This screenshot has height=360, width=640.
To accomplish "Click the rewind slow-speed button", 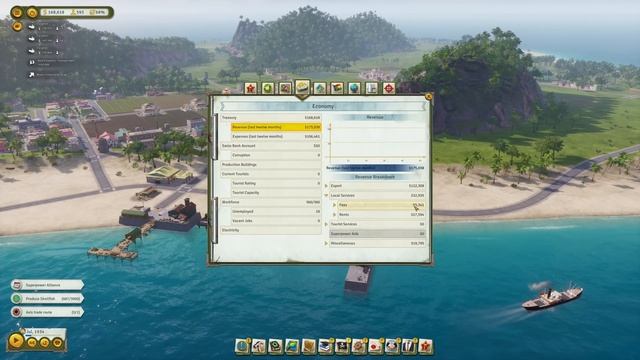I will [32, 343].
